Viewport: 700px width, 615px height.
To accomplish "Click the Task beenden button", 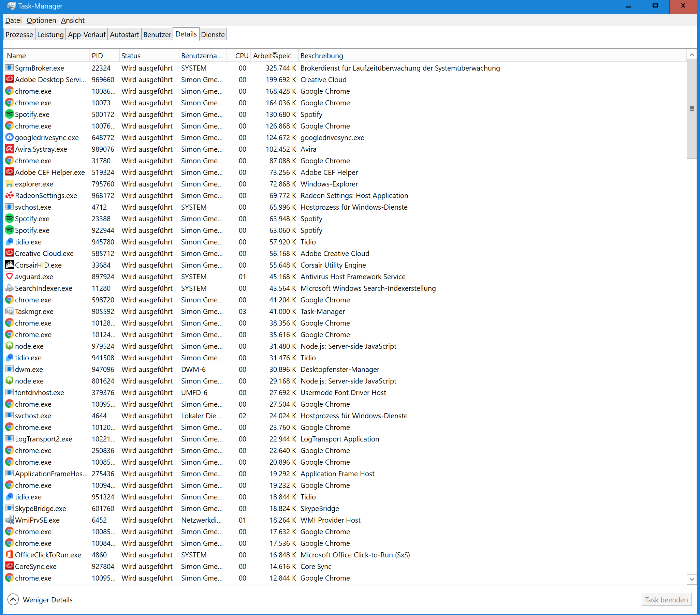I will [666, 600].
